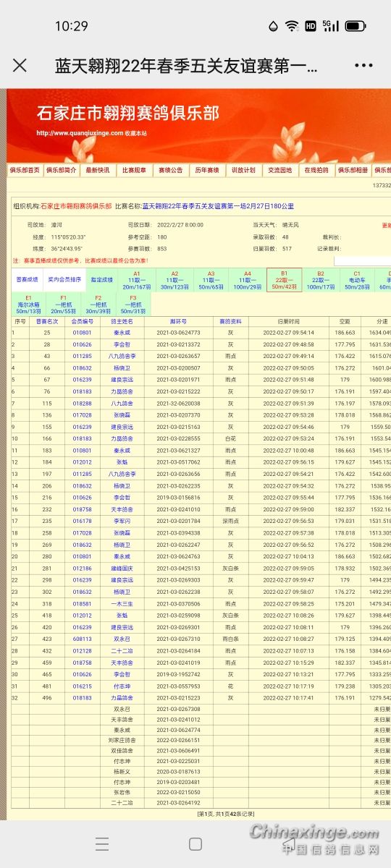Viewport: 391px width, 868px height.
Task: Open the club website URL in the banner
Action: click(80, 132)
